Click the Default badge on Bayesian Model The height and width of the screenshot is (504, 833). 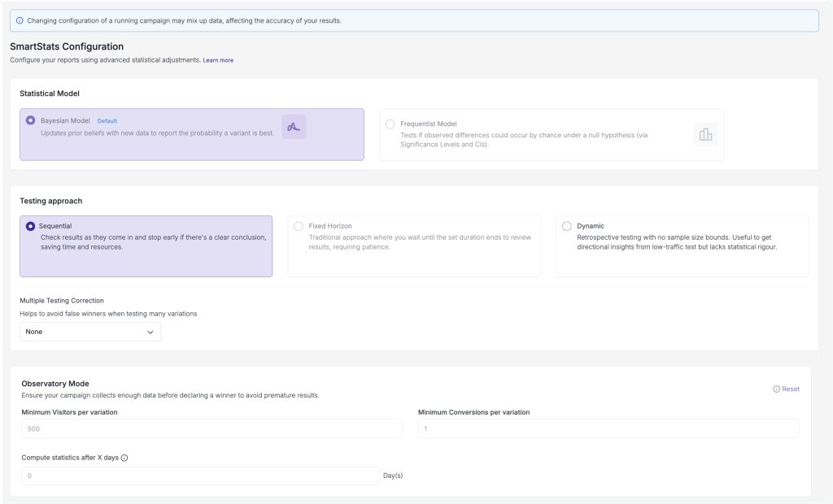pyautogui.click(x=107, y=121)
